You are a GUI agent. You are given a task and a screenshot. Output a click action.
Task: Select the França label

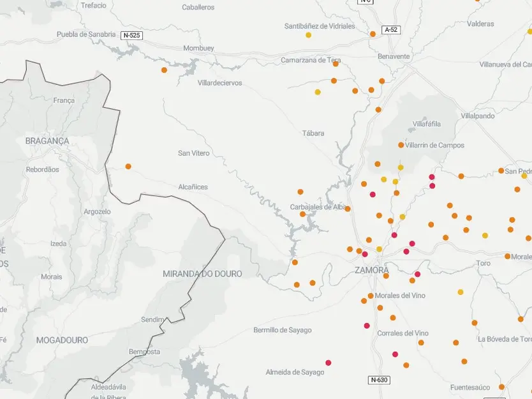pyautogui.click(x=64, y=100)
